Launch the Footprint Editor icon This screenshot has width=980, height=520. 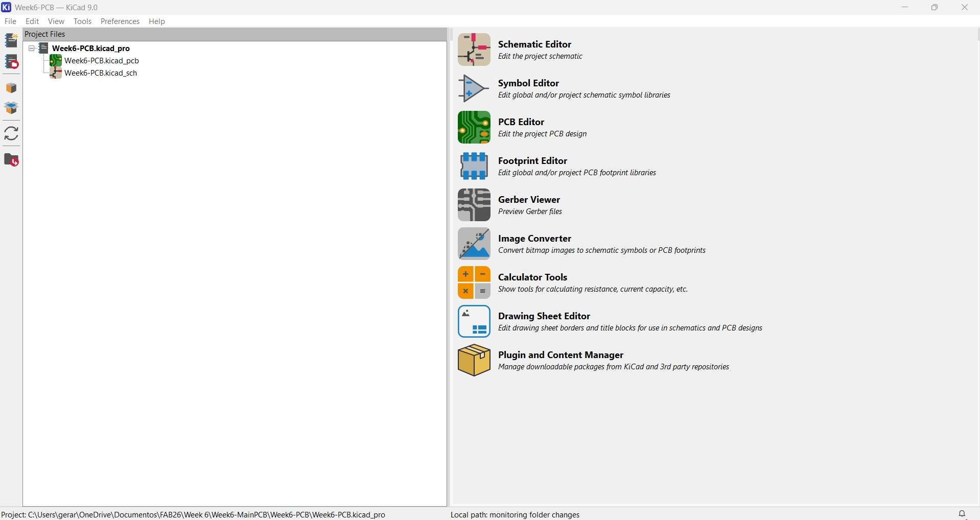(474, 167)
